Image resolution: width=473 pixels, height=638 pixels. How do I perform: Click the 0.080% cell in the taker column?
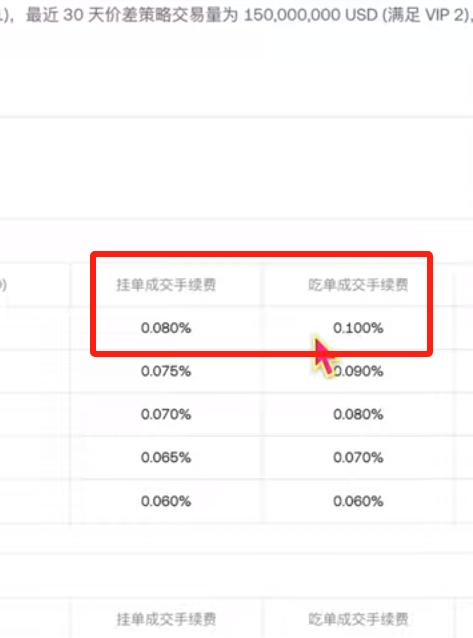click(358, 414)
